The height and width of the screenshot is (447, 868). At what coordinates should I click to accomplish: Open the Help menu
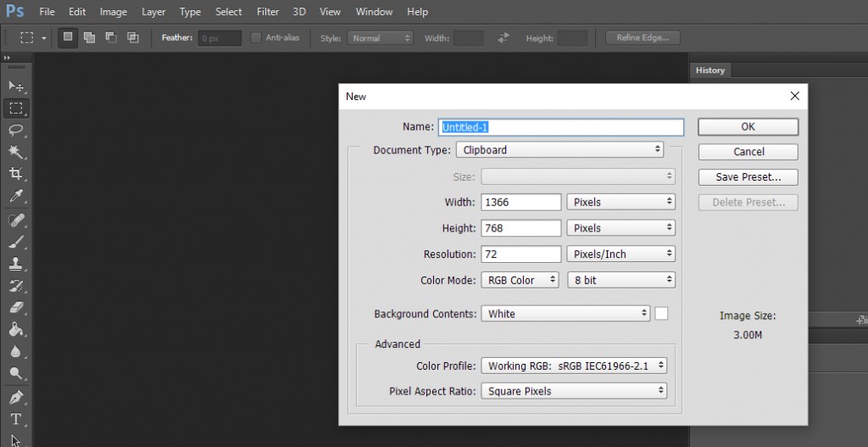[x=417, y=11]
